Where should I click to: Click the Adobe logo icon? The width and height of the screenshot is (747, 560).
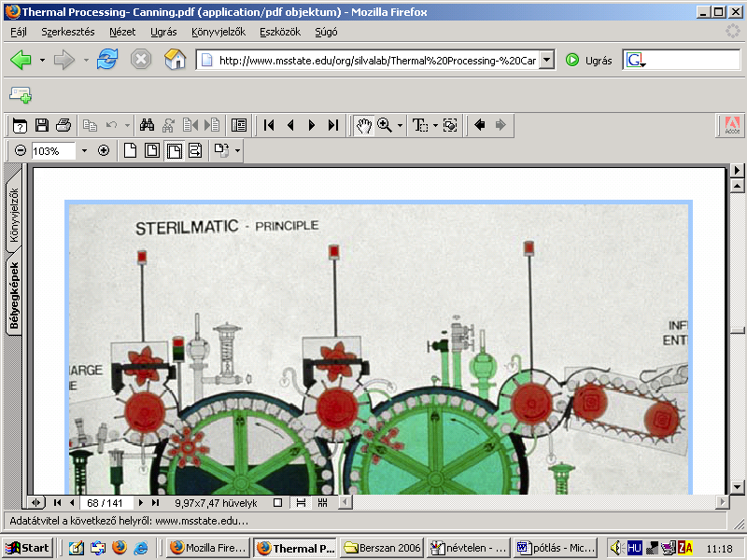732,125
